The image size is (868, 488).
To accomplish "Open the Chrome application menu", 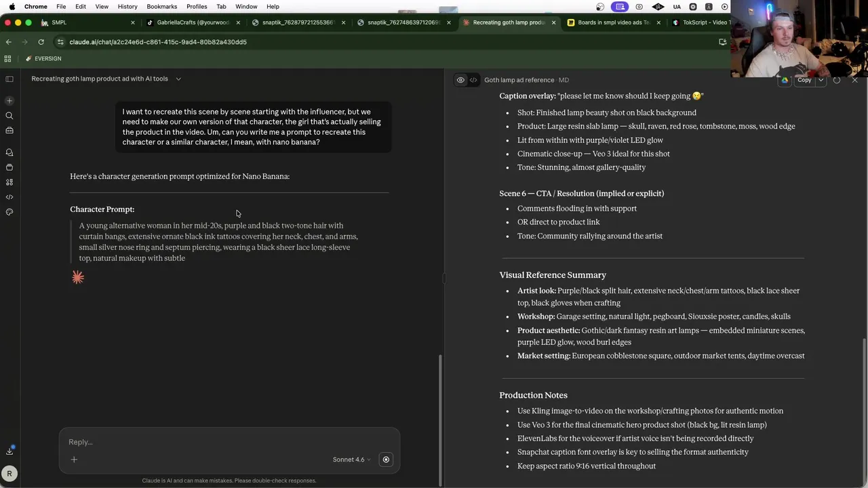I will coord(35,7).
